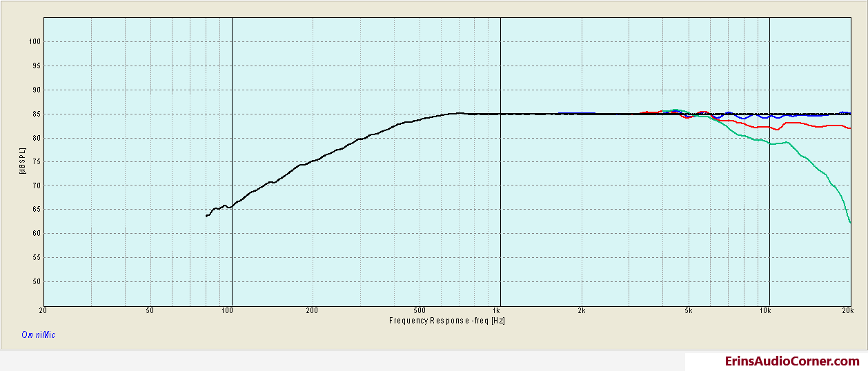This screenshot has height=371, width=868.
Task: Click the 60 dB y-axis value
Action: 38,234
